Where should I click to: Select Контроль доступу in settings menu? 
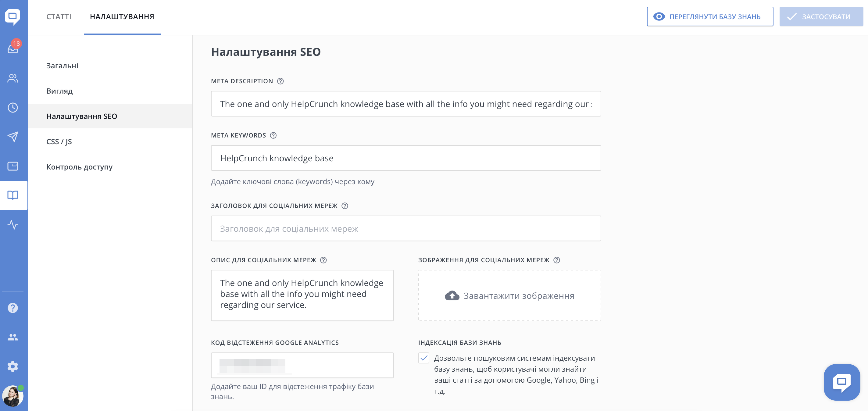80,167
